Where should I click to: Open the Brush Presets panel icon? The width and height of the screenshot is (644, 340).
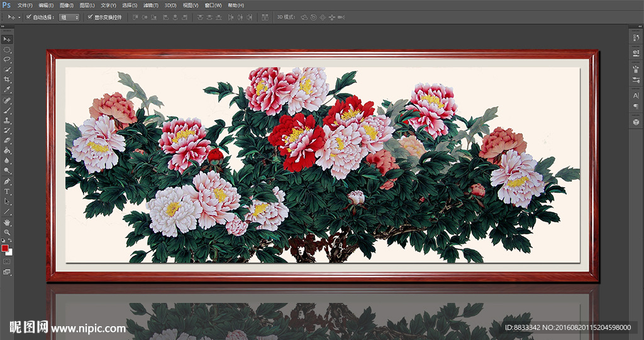click(x=636, y=80)
